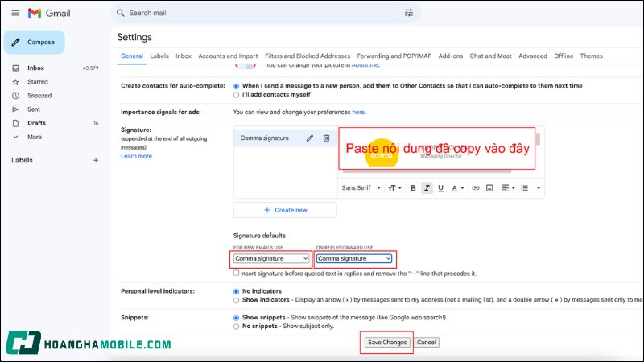The height and width of the screenshot is (362, 644).
Task: Open the Accounts and Import tab
Action: tap(228, 56)
